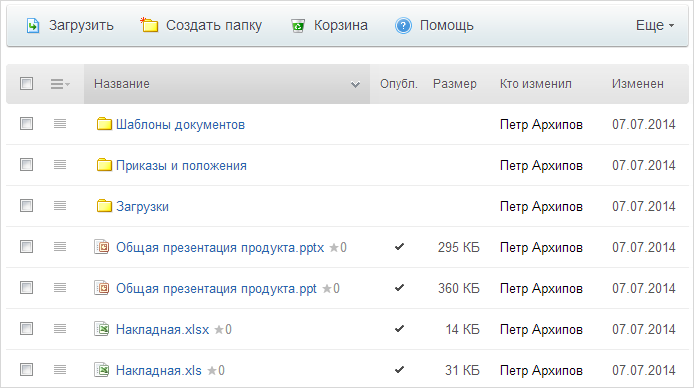Click date 07.07.2014 in Накладная.xls row
This screenshot has width=694, height=388.
click(644, 370)
